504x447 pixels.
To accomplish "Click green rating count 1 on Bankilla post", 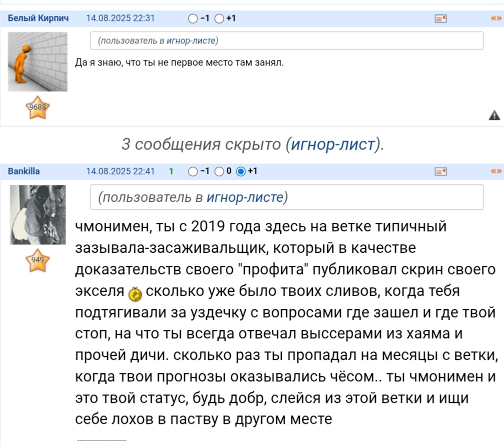I will [x=171, y=171].
